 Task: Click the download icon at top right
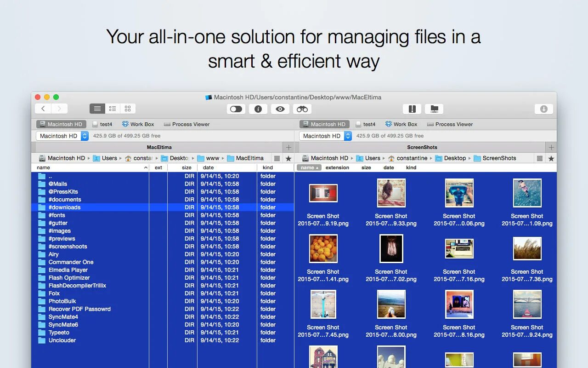[x=544, y=109]
